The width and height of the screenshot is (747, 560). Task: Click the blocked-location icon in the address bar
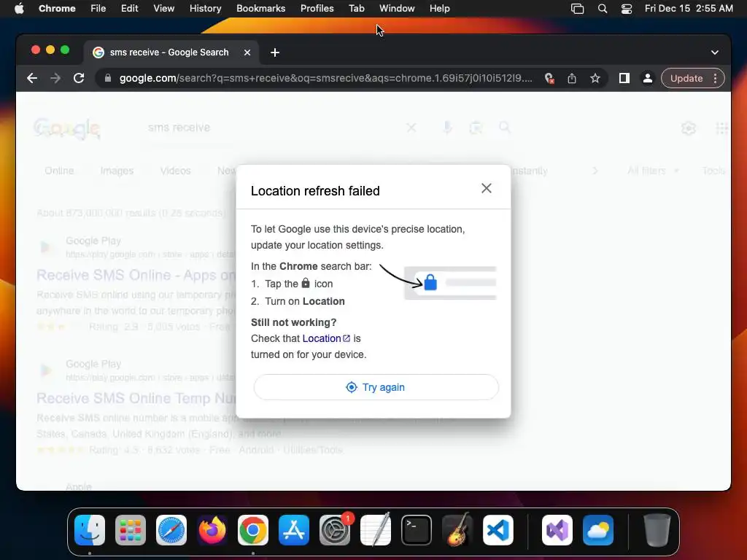[x=549, y=78]
